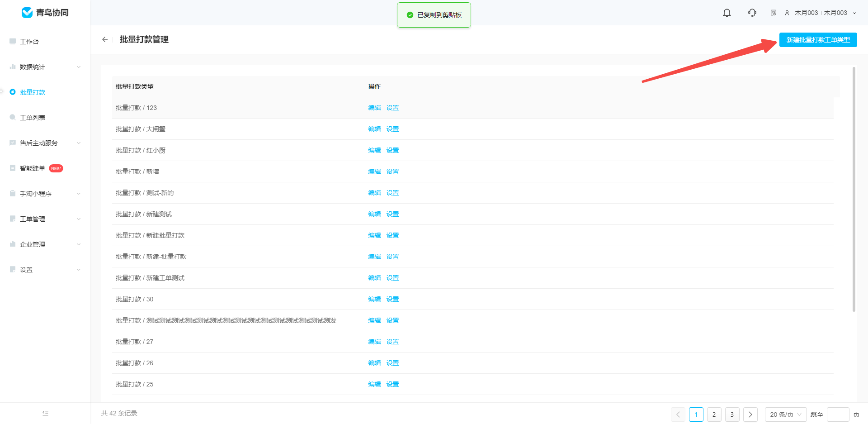Open the 智能建单 menu item

(x=33, y=168)
